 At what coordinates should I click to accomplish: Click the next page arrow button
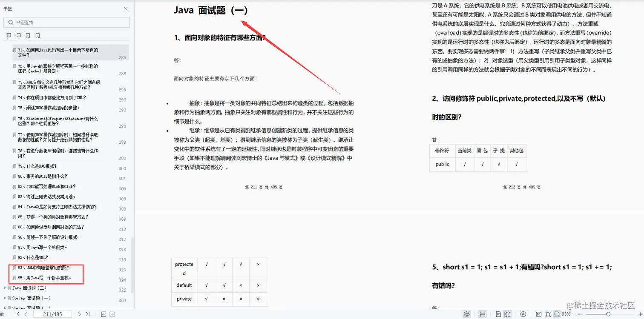pyautogui.click(x=80, y=314)
